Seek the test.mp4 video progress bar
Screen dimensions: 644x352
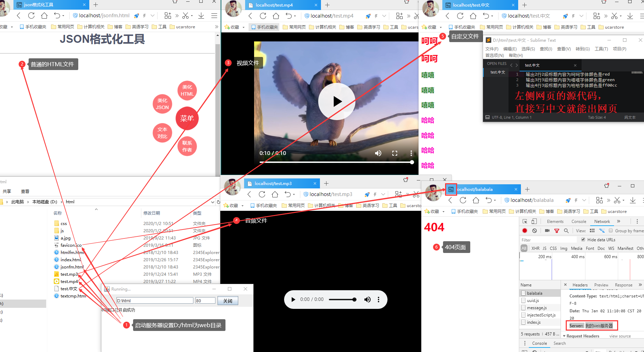pyautogui.click(x=336, y=162)
